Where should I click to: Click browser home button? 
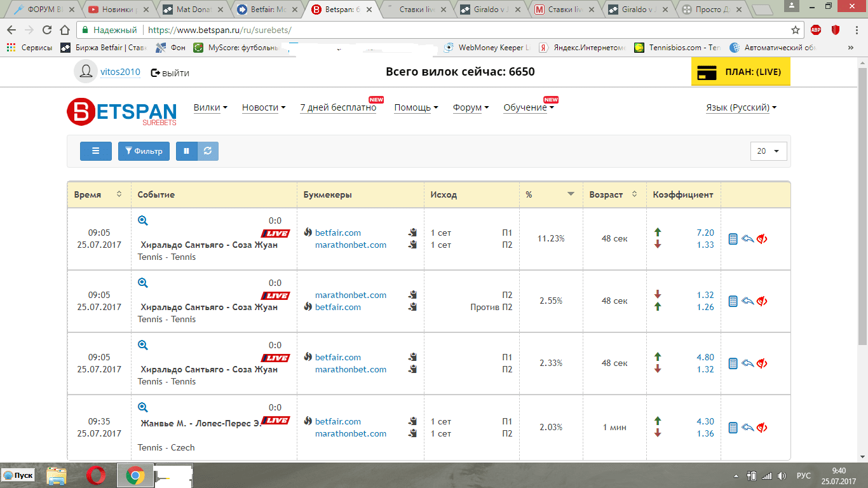[64, 30]
